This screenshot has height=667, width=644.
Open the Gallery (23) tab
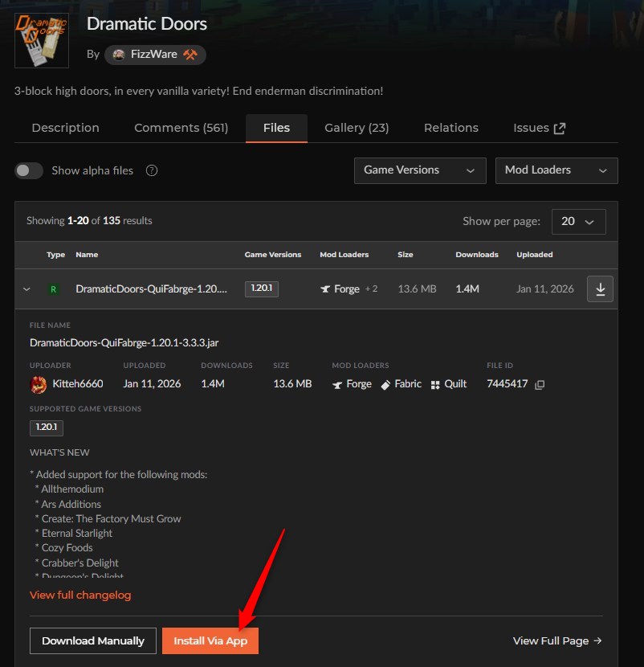[357, 128]
